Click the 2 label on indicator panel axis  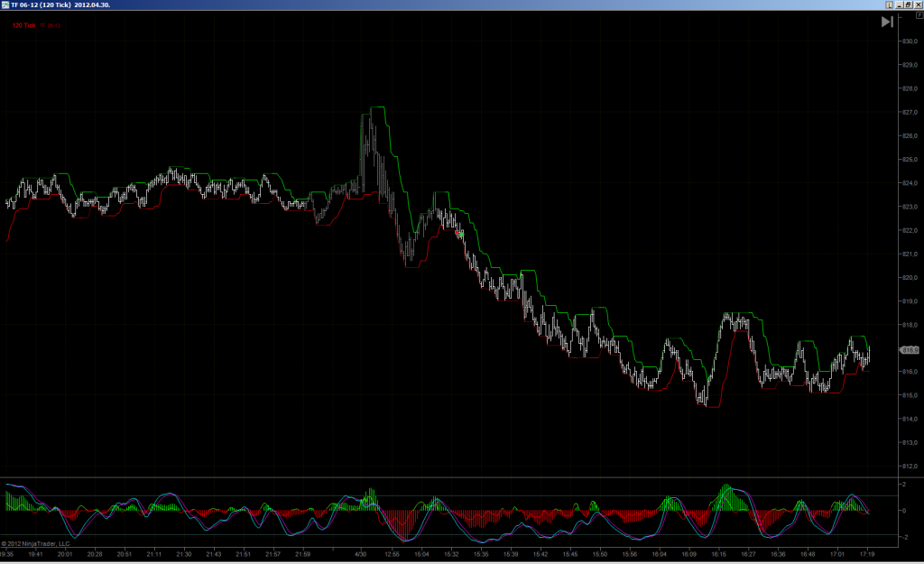pos(904,485)
